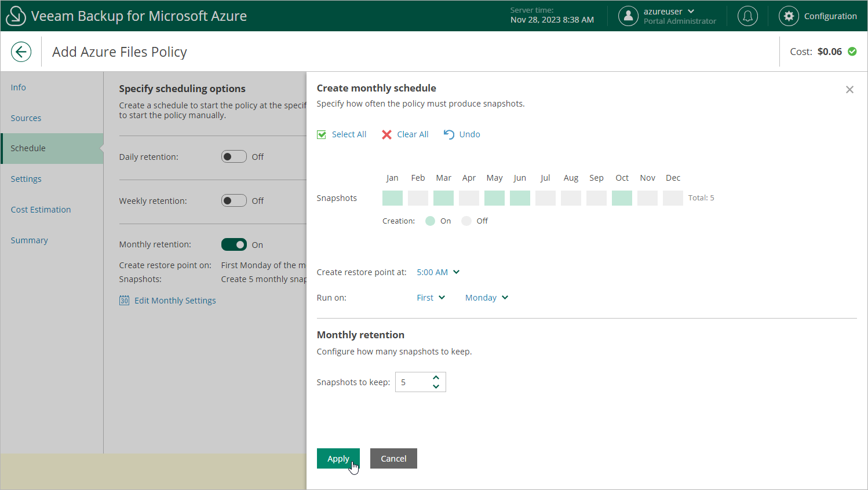Open the Cost Estimation step
The width and height of the screenshot is (868, 490).
coord(41,210)
